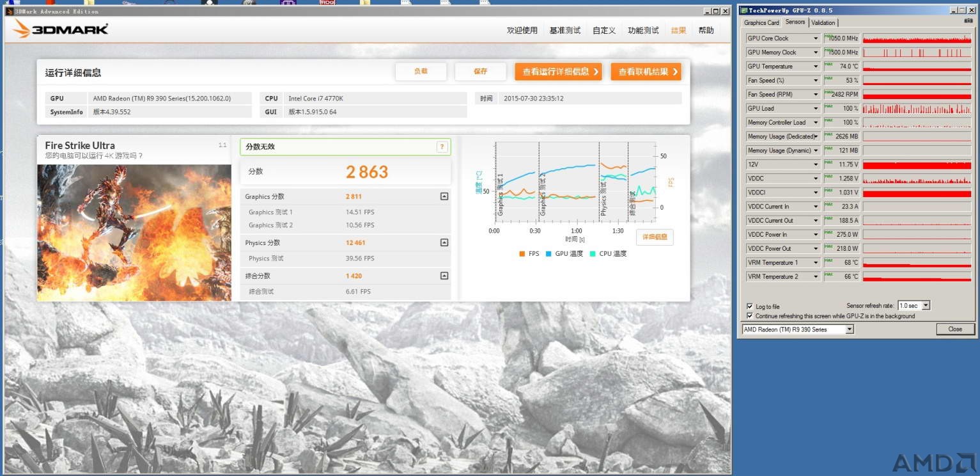Image resolution: width=980 pixels, height=476 pixels.
Task: Open the Memory Controller Load dropdown
Action: [x=815, y=123]
